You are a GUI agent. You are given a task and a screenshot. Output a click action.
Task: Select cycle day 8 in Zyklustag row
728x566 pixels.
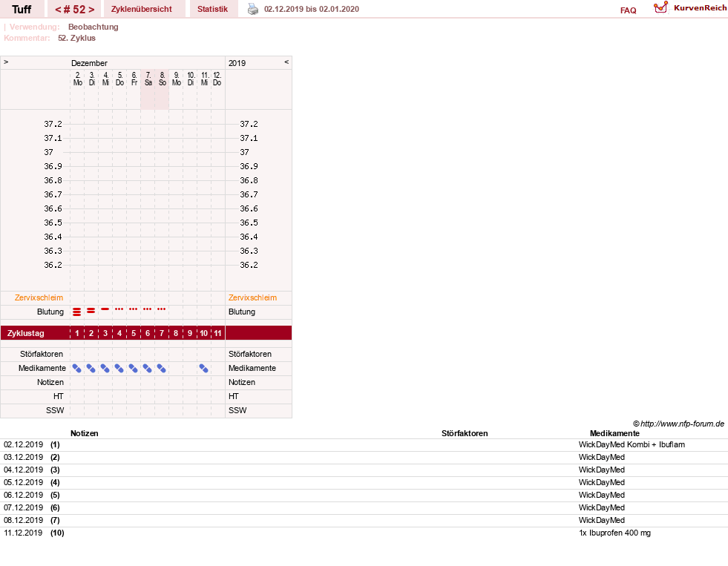pos(175,333)
